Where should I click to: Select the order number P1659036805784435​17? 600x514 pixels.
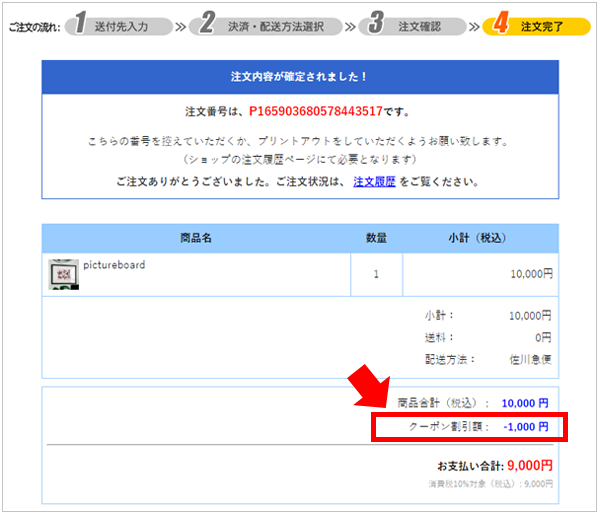click(316, 111)
